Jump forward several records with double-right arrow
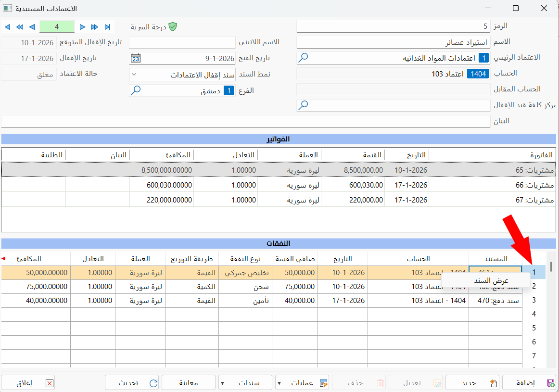 94,27
